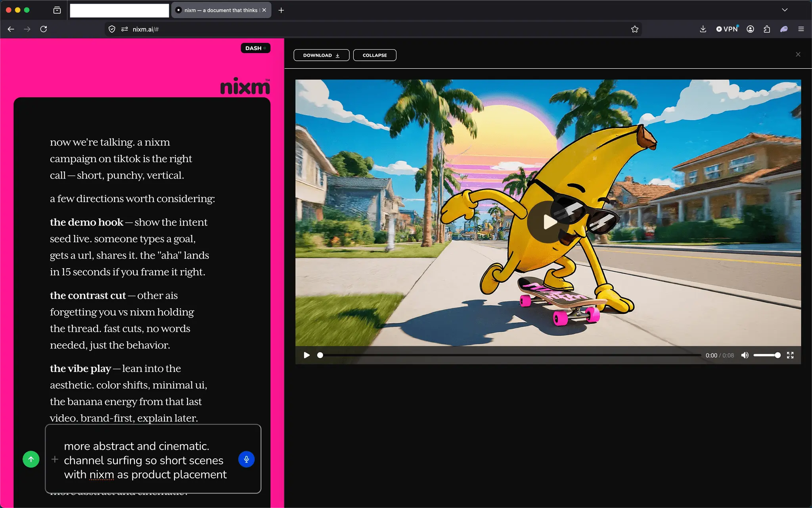This screenshot has height=508, width=812.
Task: Bookmark this page with the star
Action: [x=635, y=29]
